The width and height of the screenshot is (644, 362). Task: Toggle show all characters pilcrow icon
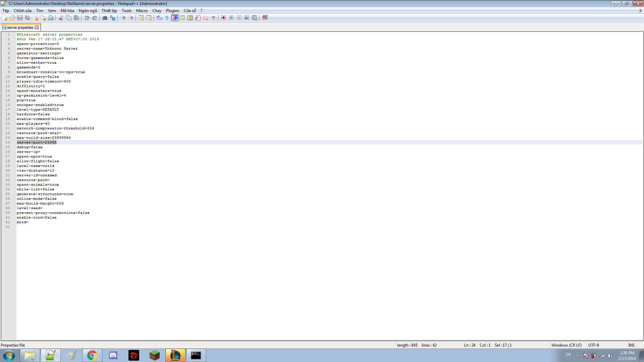point(167,18)
